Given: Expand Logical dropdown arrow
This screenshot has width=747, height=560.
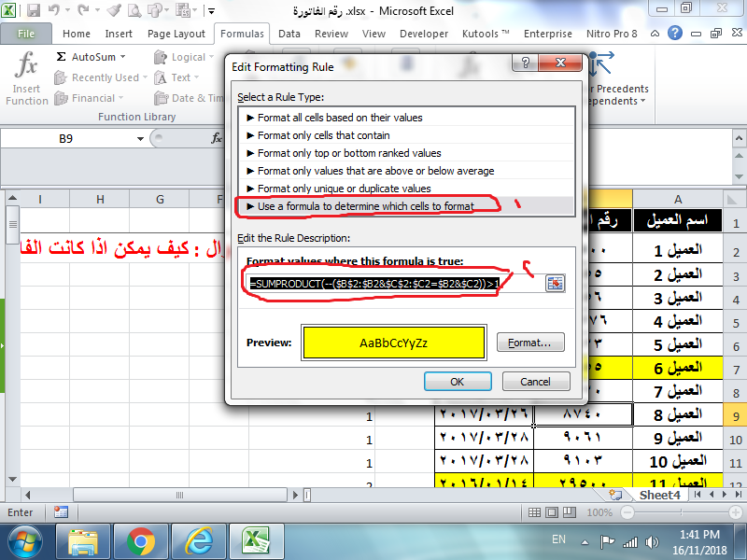Looking at the screenshot, I should (x=212, y=57).
